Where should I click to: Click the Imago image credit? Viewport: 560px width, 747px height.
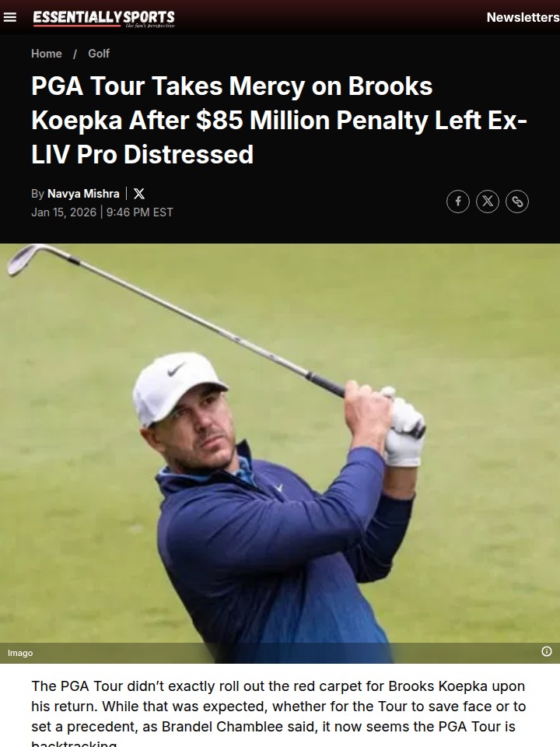tap(20, 653)
